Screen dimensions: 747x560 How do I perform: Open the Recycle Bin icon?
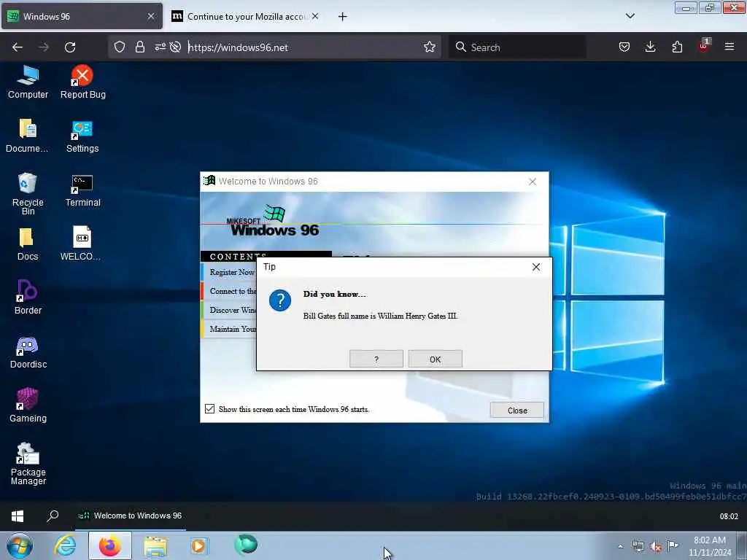point(28,193)
